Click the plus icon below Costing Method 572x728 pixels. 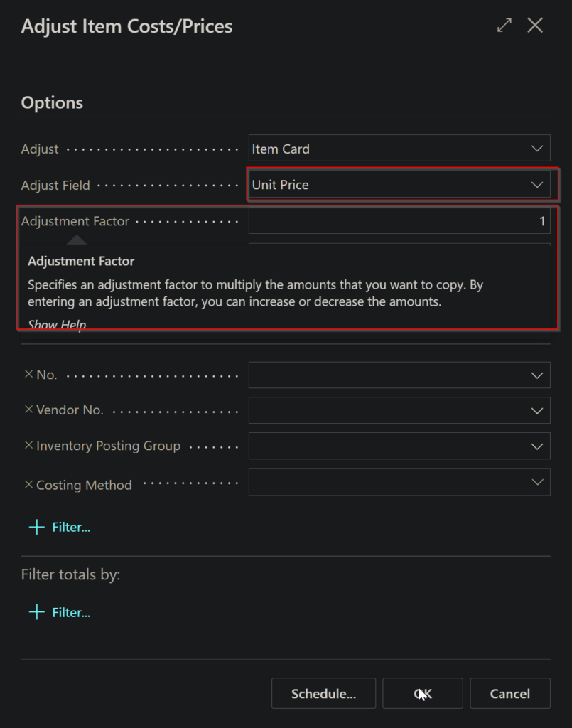(37, 527)
